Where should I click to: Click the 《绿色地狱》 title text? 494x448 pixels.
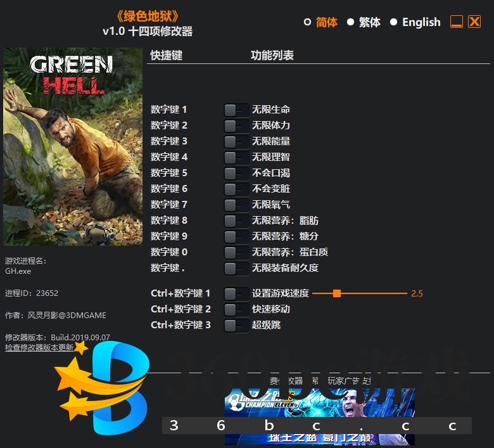(148, 16)
